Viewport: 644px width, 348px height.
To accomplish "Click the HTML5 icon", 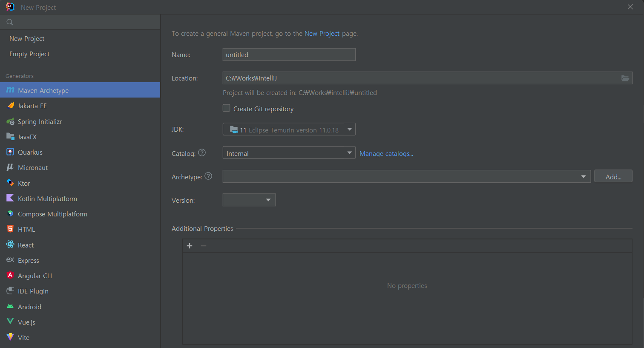I will [10, 229].
